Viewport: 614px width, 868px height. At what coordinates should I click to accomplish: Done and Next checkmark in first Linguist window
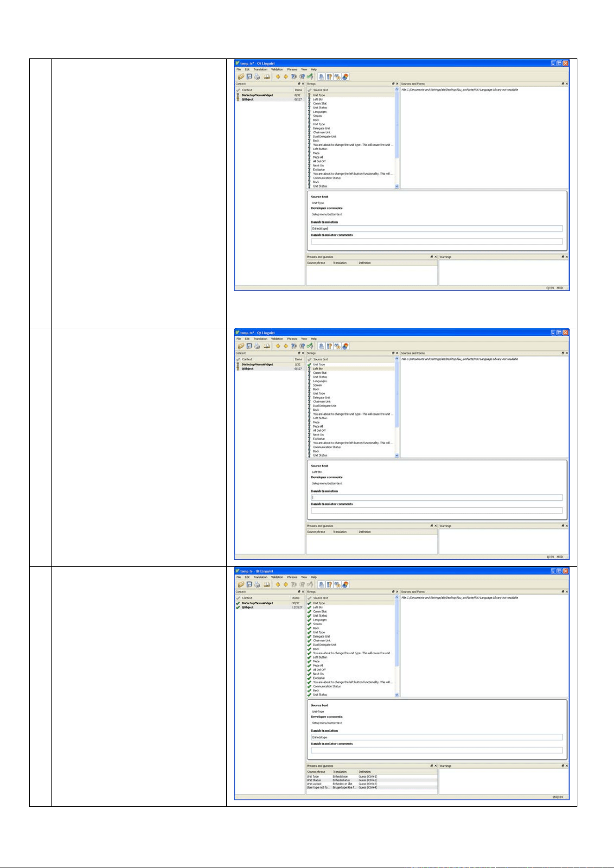pyautogui.click(x=310, y=77)
